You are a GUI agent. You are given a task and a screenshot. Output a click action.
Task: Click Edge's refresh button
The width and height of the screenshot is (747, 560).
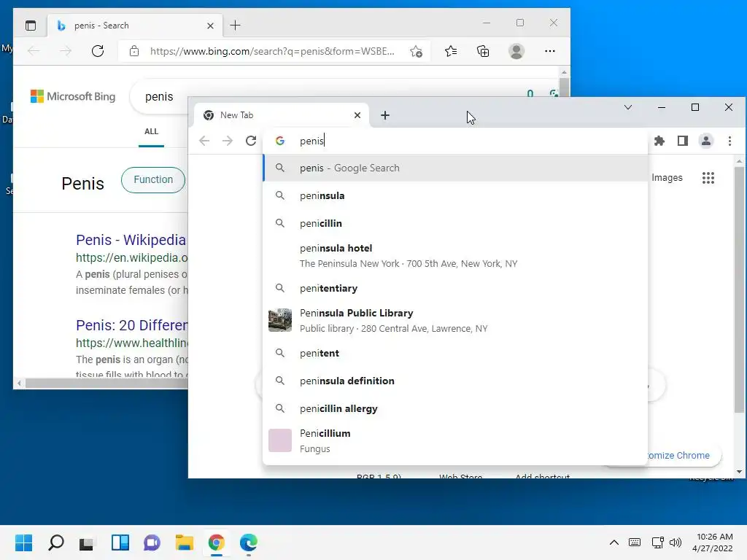click(98, 51)
